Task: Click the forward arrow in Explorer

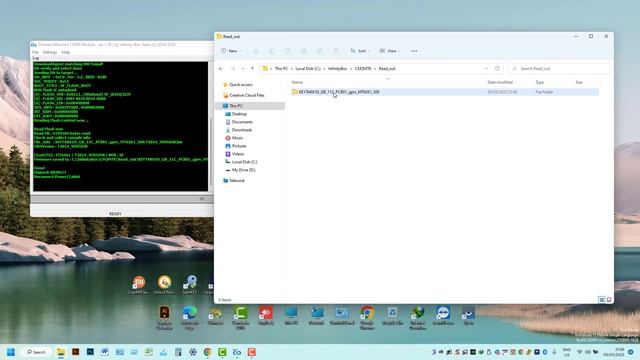Action: click(x=233, y=69)
